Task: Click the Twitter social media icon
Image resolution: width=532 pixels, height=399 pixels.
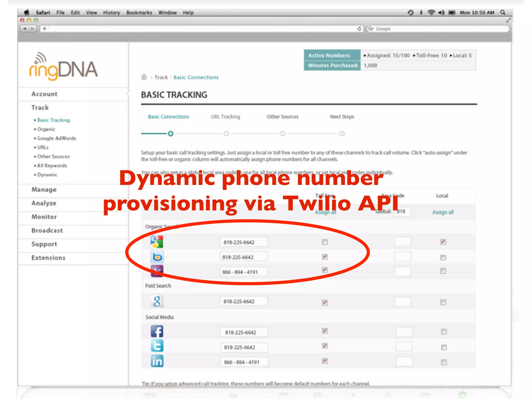Action: point(157,346)
